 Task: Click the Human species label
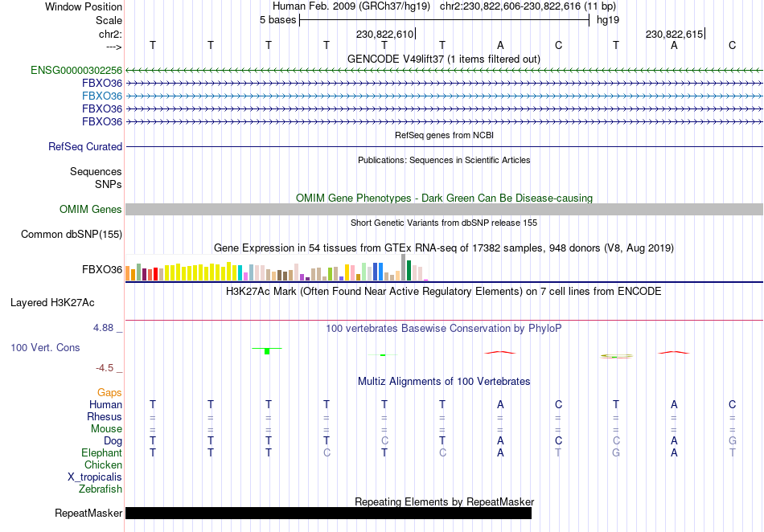(x=105, y=404)
